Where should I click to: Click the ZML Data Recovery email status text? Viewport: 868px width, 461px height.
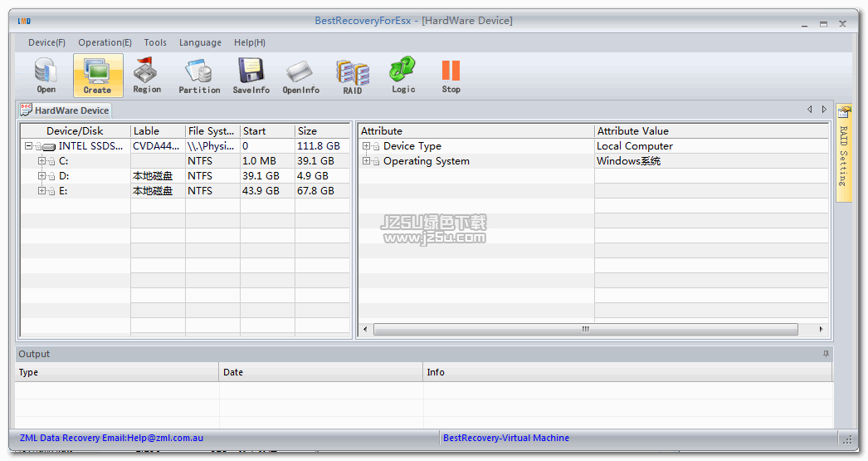tap(111, 438)
